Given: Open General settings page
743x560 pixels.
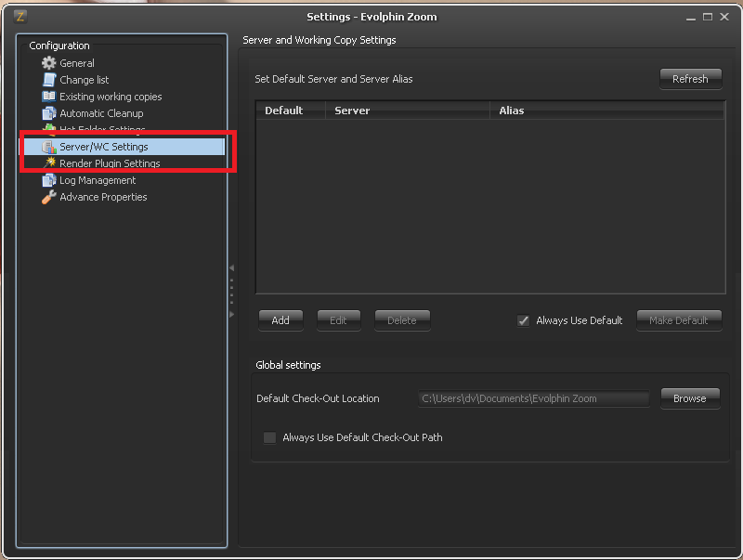Looking at the screenshot, I should [77, 63].
